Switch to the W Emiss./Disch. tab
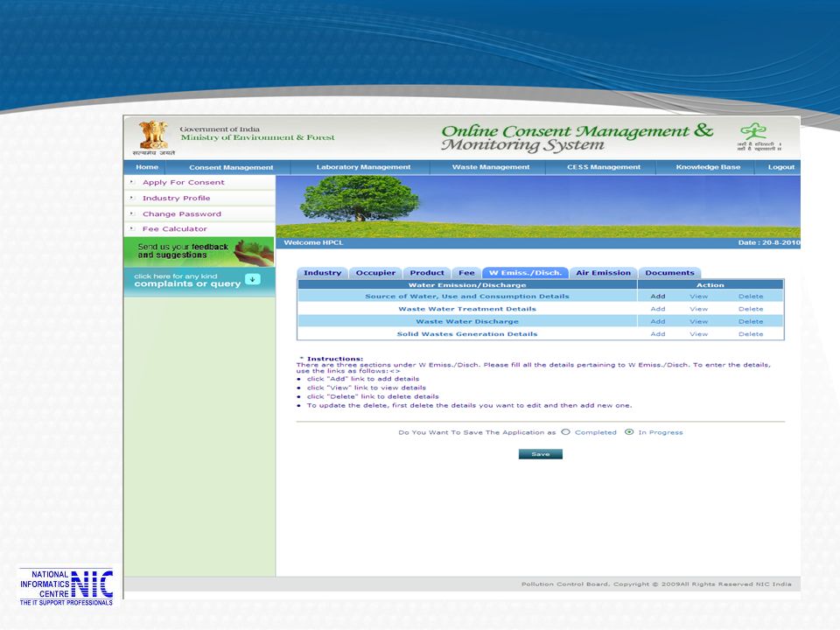 [526, 273]
